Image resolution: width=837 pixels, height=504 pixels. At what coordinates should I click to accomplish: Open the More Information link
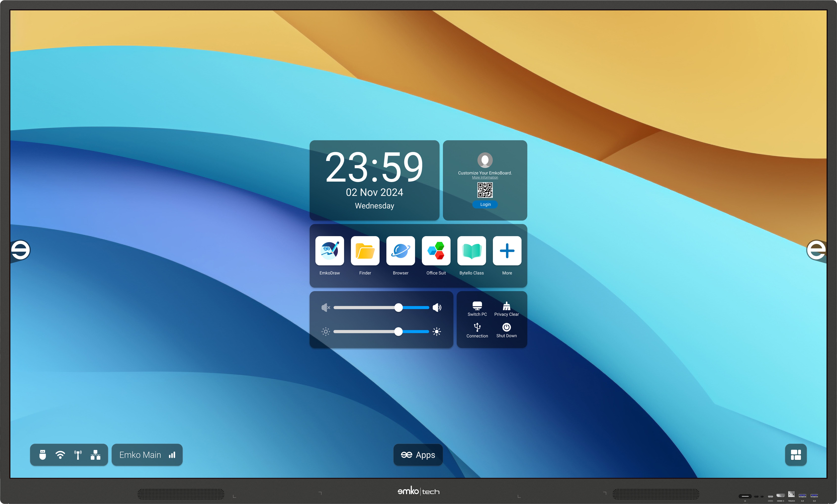tap(485, 177)
